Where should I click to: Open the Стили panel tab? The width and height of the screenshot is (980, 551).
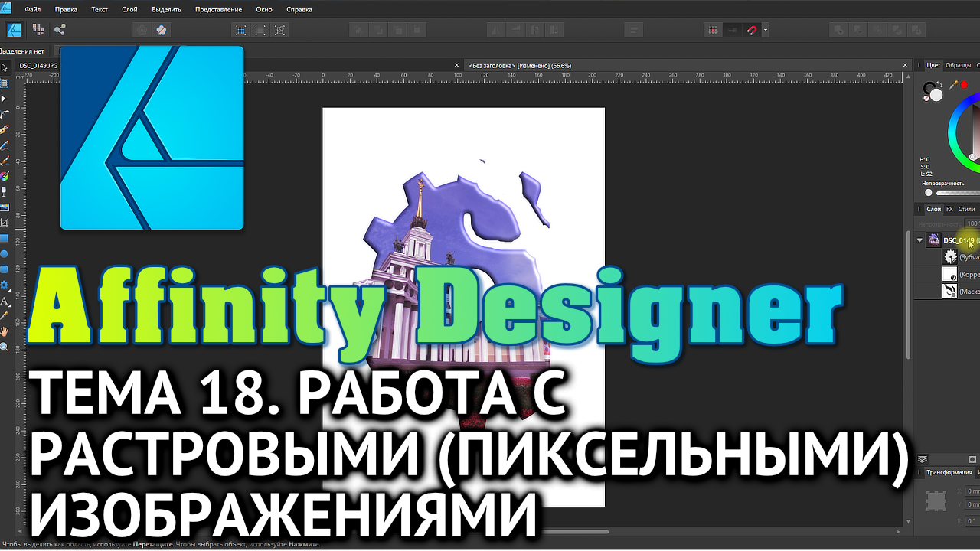(967, 209)
